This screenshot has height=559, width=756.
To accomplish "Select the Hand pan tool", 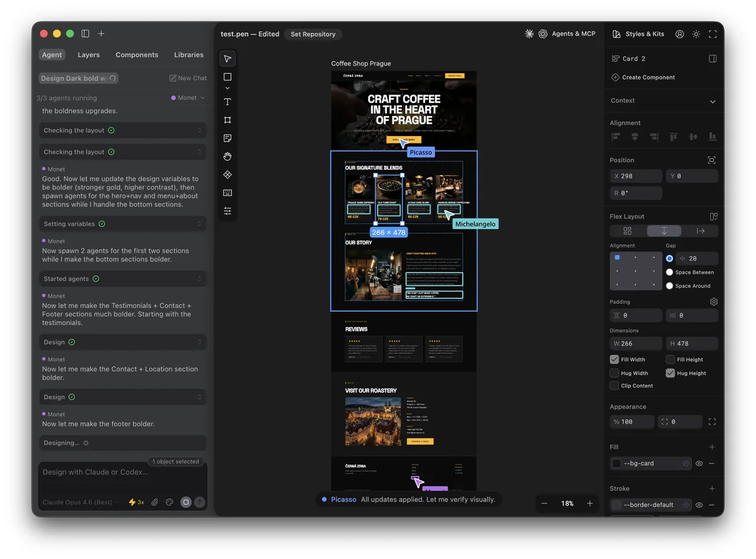I will pyautogui.click(x=227, y=156).
